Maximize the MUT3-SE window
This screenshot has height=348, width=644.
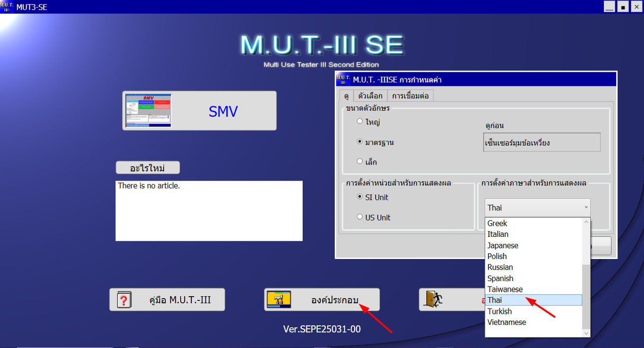coord(623,7)
